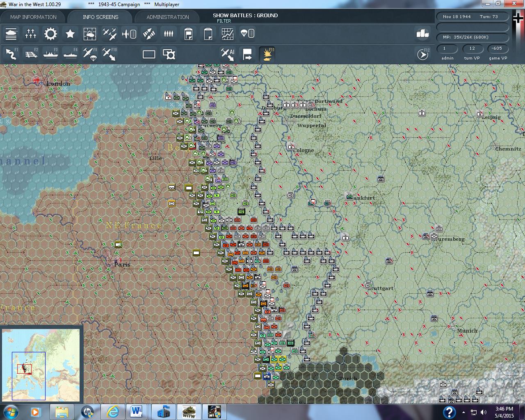This screenshot has width=525, height=420.
Task: Click the production gear icon
Action: [50, 34]
